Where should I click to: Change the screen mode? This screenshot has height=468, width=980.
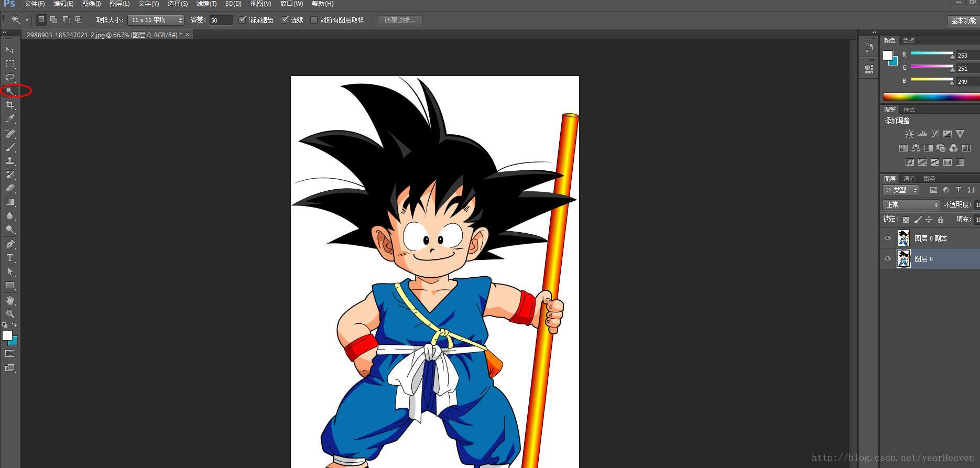point(10,368)
